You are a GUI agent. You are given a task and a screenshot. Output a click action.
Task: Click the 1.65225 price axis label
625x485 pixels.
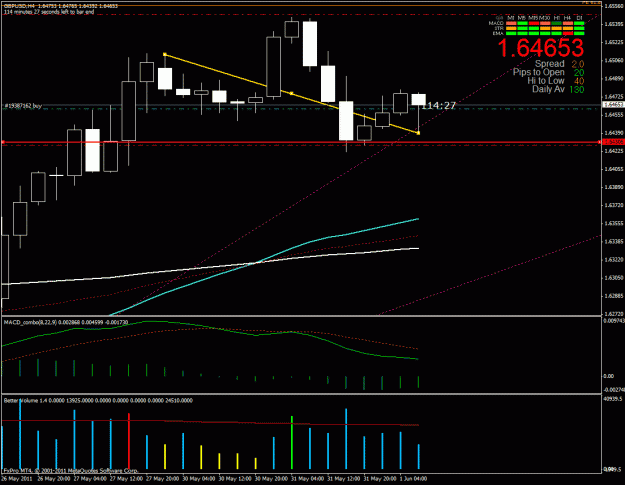click(x=613, y=42)
